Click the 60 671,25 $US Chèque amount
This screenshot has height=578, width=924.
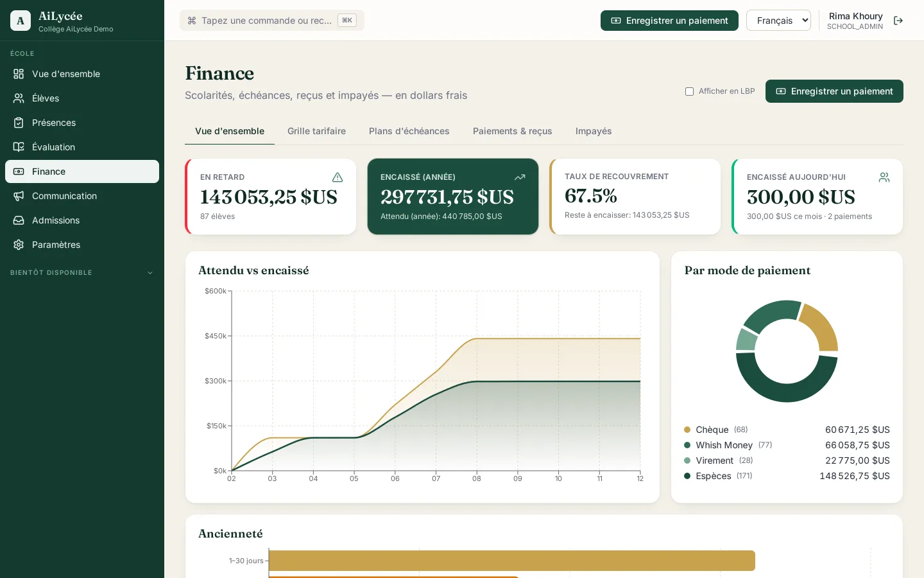(857, 430)
